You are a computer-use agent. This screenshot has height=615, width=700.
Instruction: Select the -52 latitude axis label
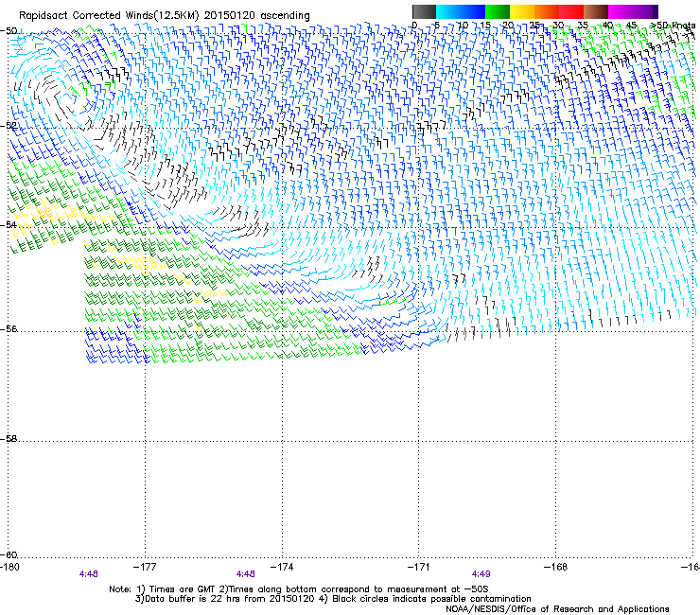click(9, 126)
